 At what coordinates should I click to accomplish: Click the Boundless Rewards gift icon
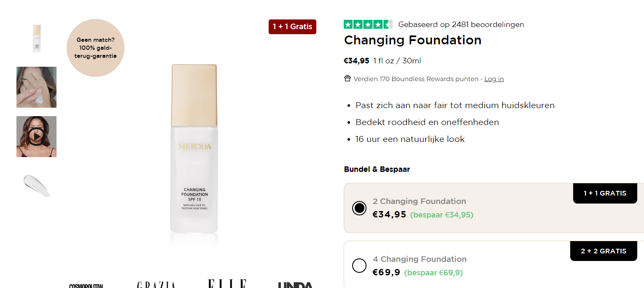[x=348, y=79]
